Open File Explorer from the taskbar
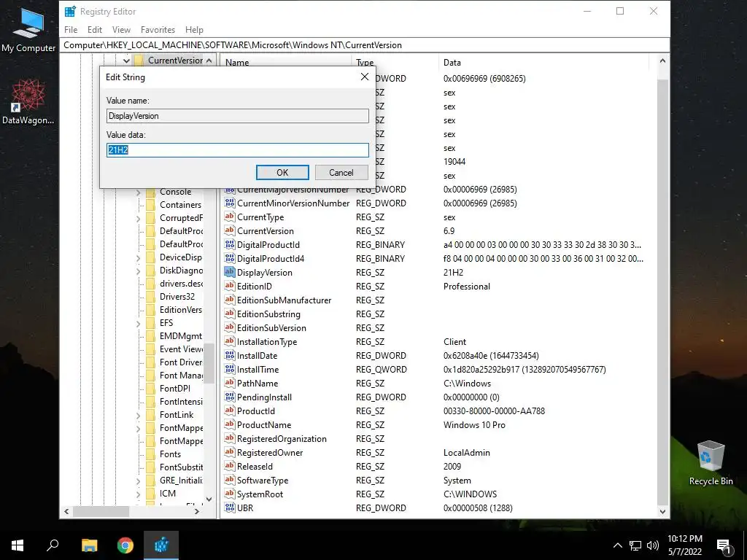The image size is (747, 560). coord(89,545)
